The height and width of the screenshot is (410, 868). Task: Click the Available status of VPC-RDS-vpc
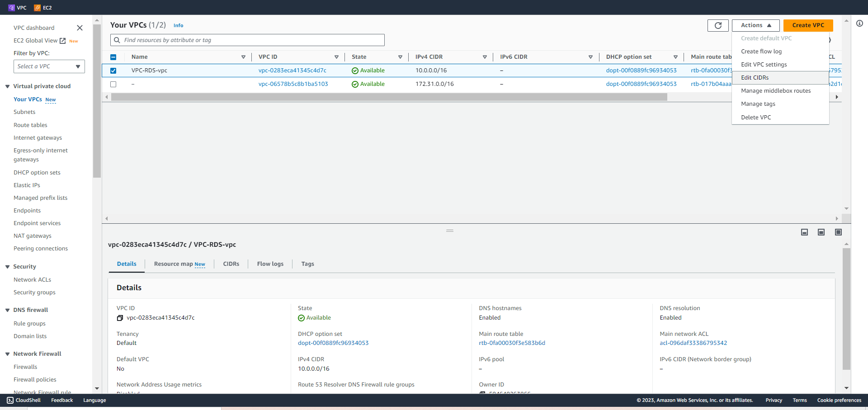(368, 71)
